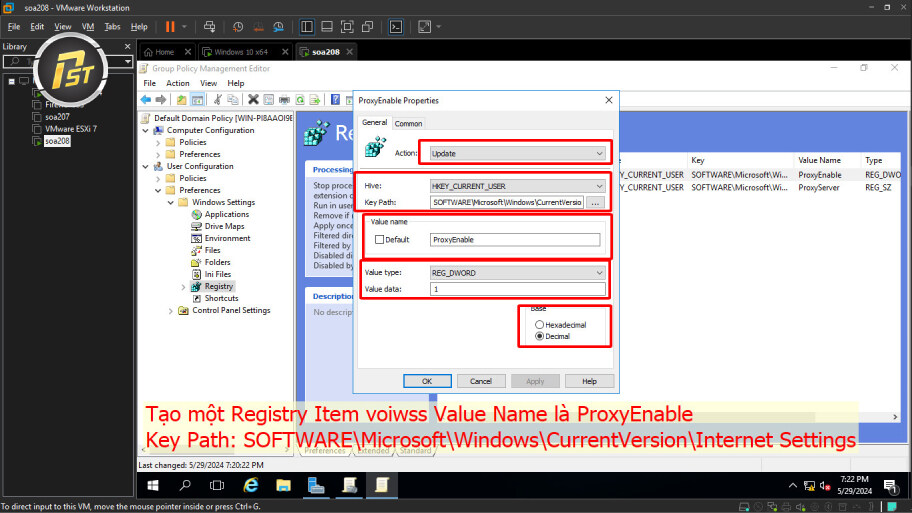Click Value name text field ProxyEnable
The width and height of the screenshot is (912, 513).
tap(515, 240)
